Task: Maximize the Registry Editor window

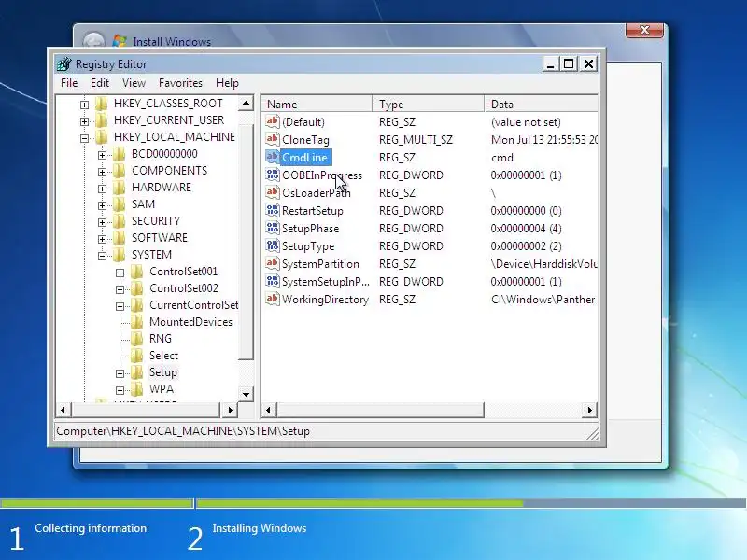Action: pos(569,63)
